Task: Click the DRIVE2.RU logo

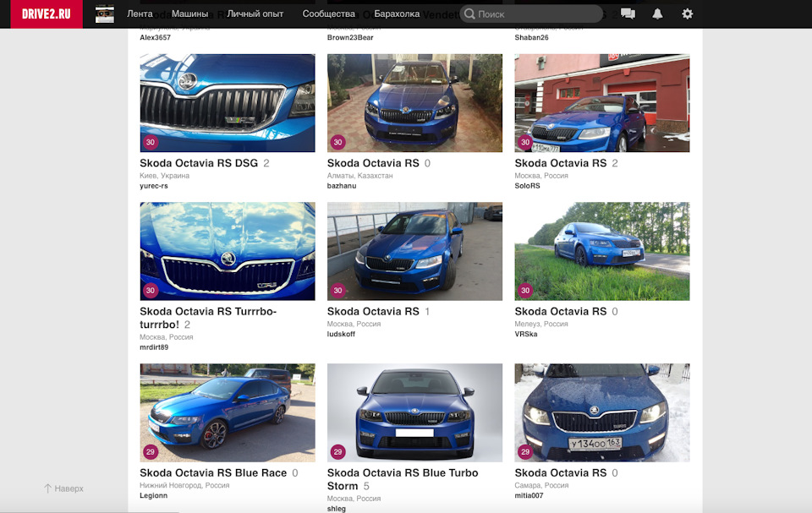Action: click(x=46, y=14)
